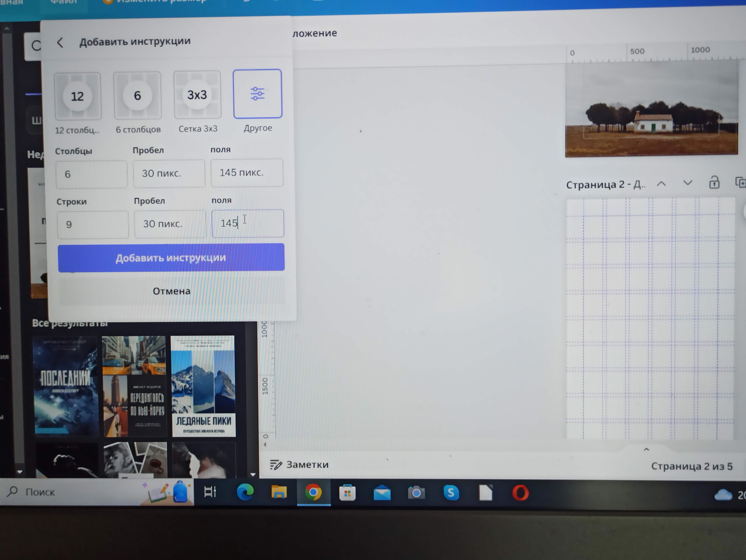
Task: Click the Столбцы input field
Action: point(91,174)
